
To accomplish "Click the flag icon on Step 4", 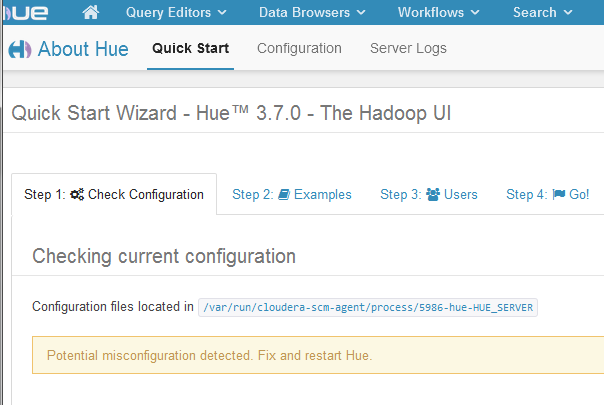I will click(558, 194).
